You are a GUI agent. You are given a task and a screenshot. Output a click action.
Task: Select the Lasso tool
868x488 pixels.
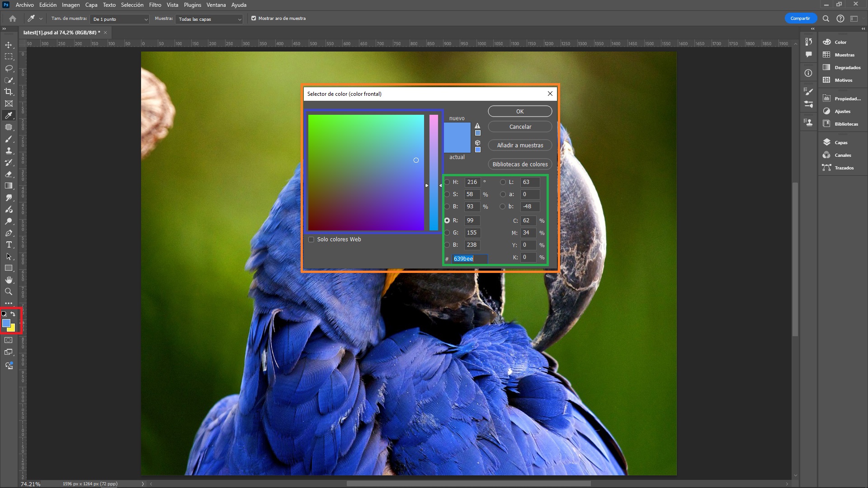click(9, 68)
